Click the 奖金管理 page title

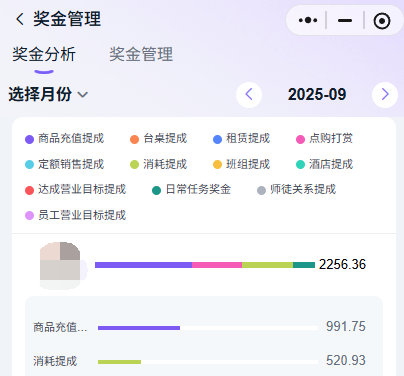point(67,19)
